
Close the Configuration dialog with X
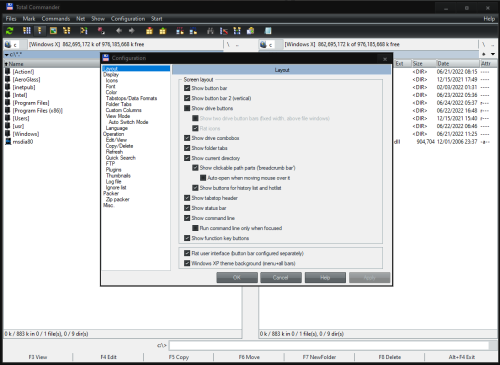point(385,59)
